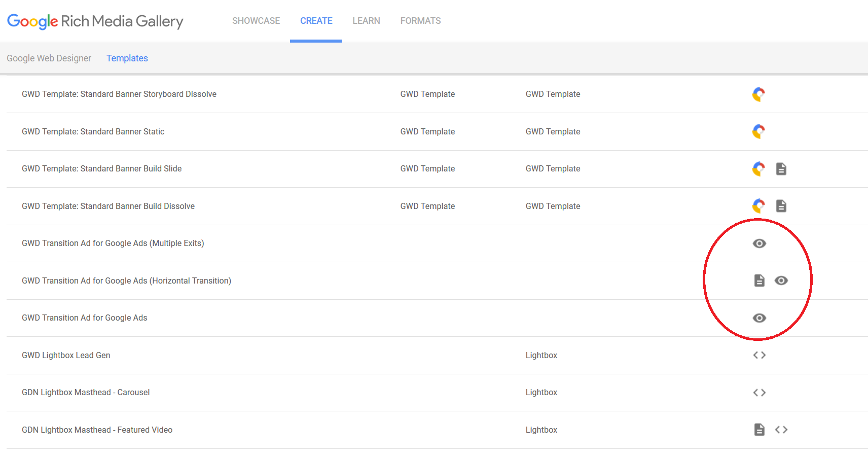Go to the FORMATS tab
The image size is (868, 456).
pos(421,21)
